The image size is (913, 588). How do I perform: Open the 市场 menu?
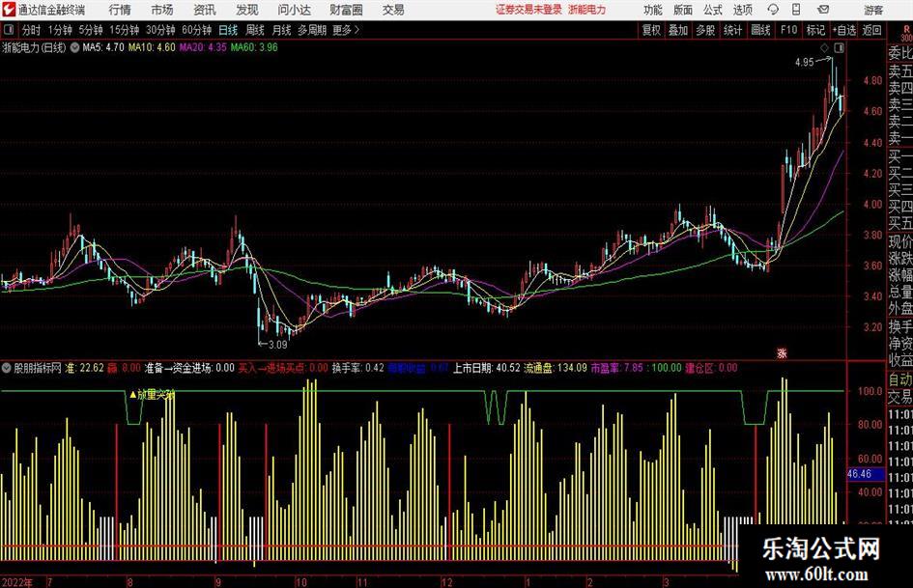click(162, 10)
